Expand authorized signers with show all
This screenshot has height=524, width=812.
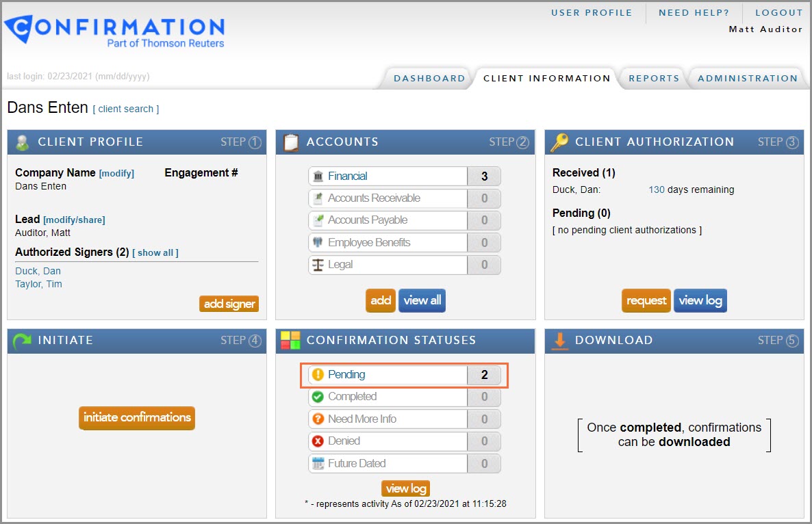155,252
